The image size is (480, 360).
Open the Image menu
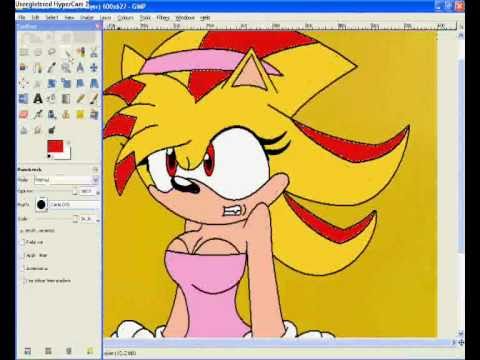pyautogui.click(x=87, y=17)
